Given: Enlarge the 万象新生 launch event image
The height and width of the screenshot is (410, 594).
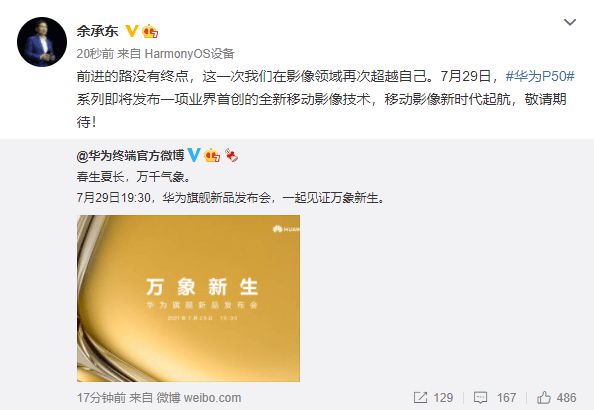Looking at the screenshot, I should click(x=188, y=298).
